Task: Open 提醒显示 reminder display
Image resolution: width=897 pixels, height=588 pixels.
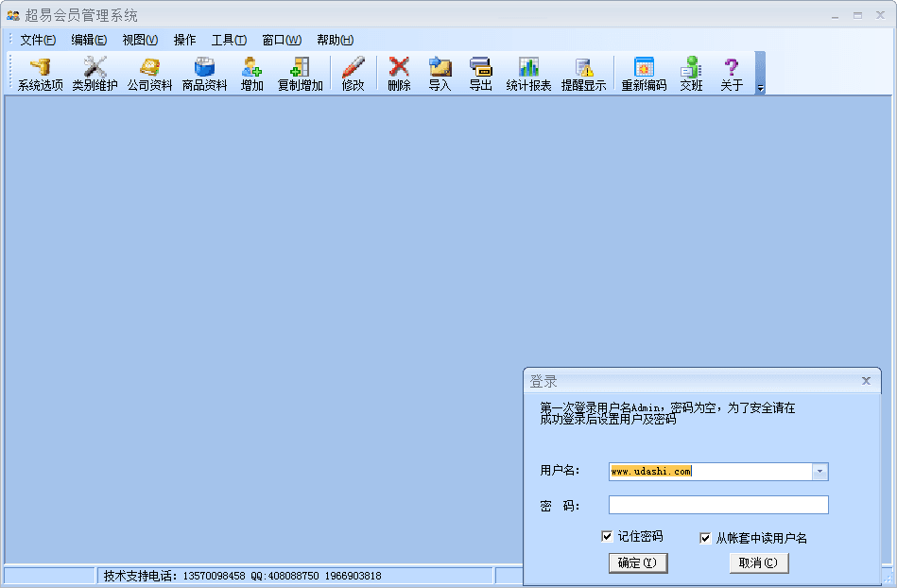Action: pos(583,74)
